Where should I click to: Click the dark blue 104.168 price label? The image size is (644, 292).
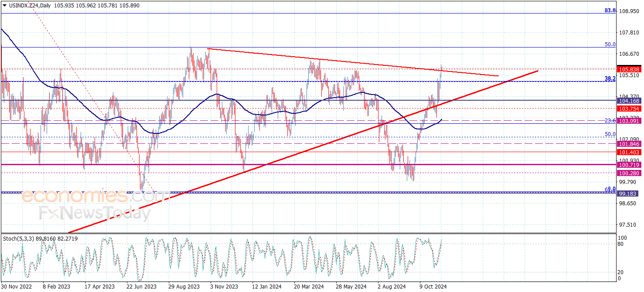629,101
